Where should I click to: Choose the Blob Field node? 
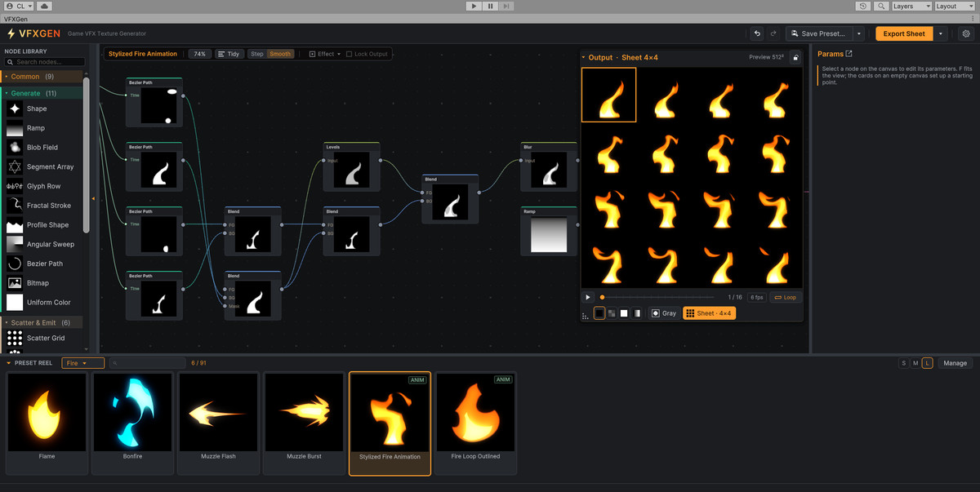pyautogui.click(x=43, y=148)
